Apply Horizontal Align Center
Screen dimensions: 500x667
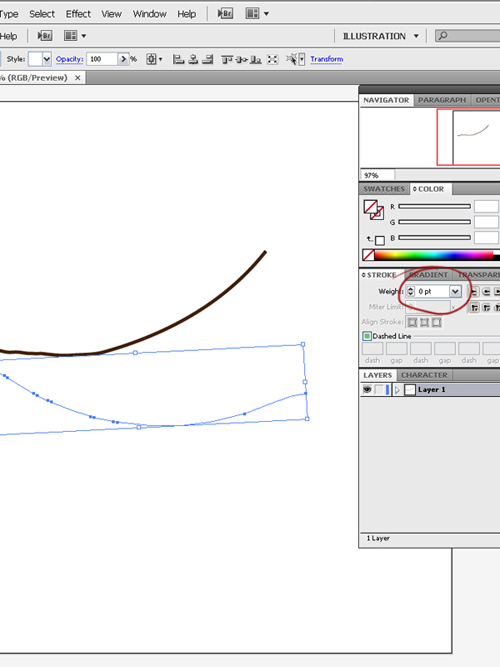(193, 59)
